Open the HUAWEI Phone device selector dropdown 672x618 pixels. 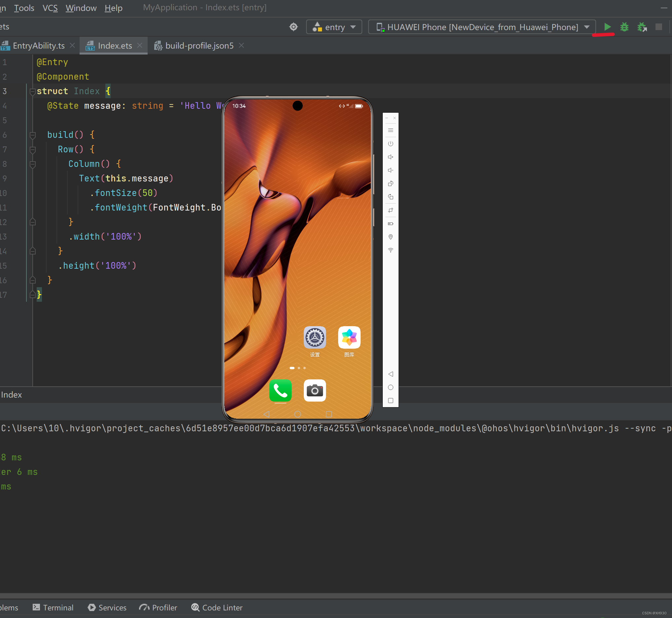[481, 27]
